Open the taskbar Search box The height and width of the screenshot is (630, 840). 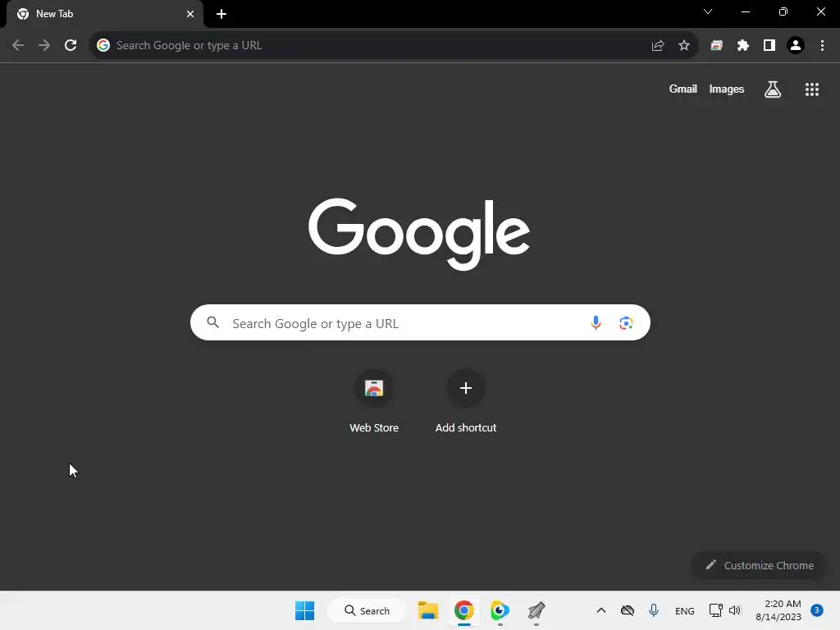(x=367, y=610)
